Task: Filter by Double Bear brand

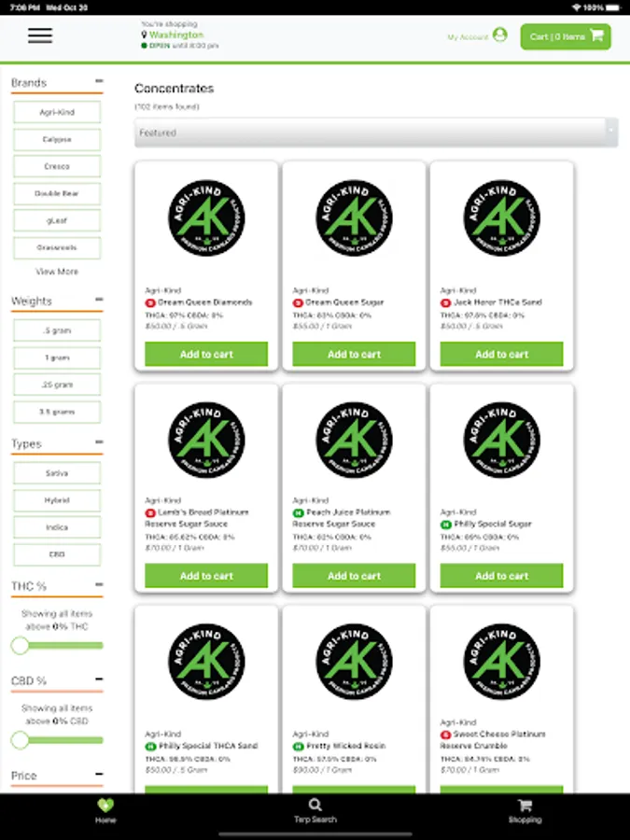Action: [57, 193]
